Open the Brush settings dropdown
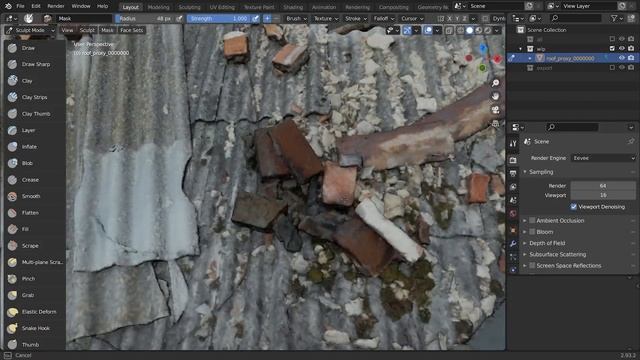The height and width of the screenshot is (360, 640). [x=296, y=19]
